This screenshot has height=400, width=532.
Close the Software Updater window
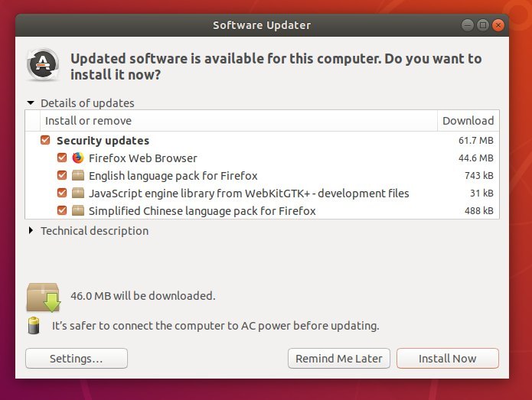498,25
